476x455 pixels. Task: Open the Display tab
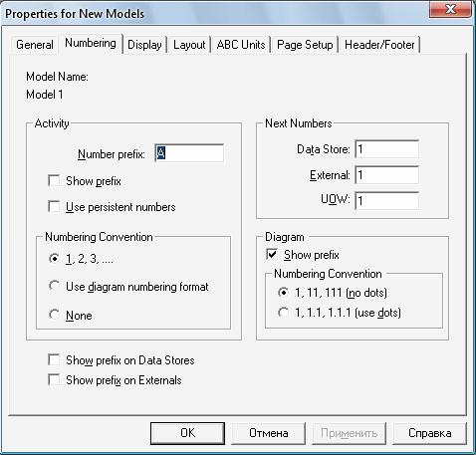click(x=144, y=45)
